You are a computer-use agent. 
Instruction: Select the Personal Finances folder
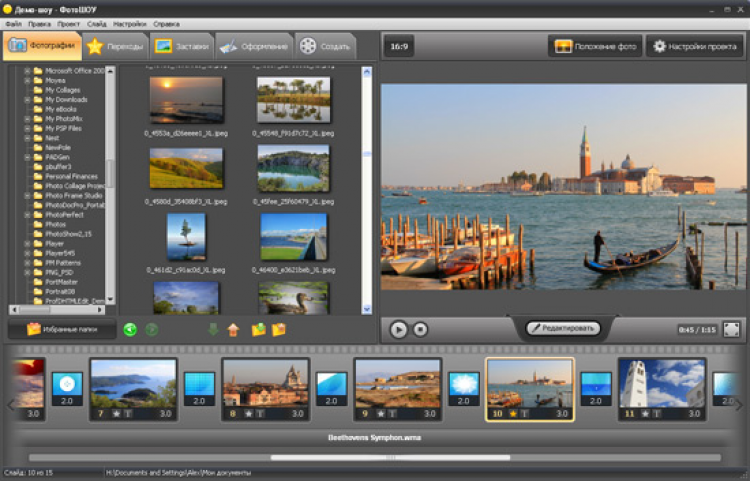point(71,176)
